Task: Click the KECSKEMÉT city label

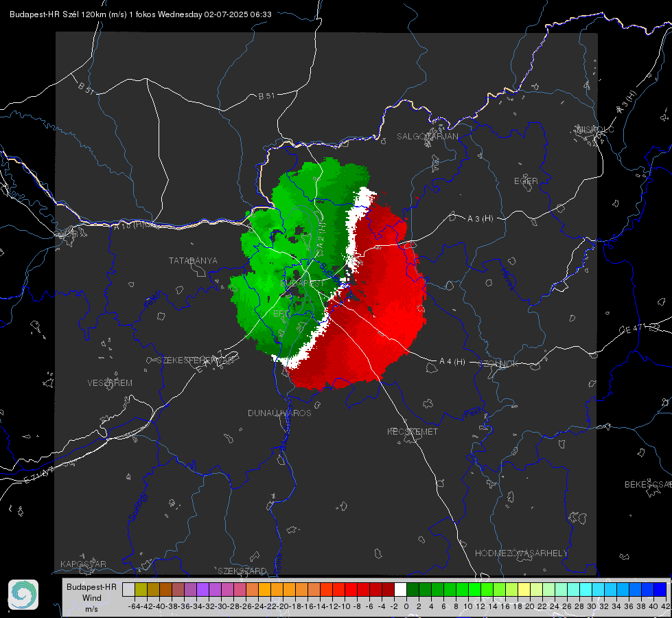Action: [413, 431]
